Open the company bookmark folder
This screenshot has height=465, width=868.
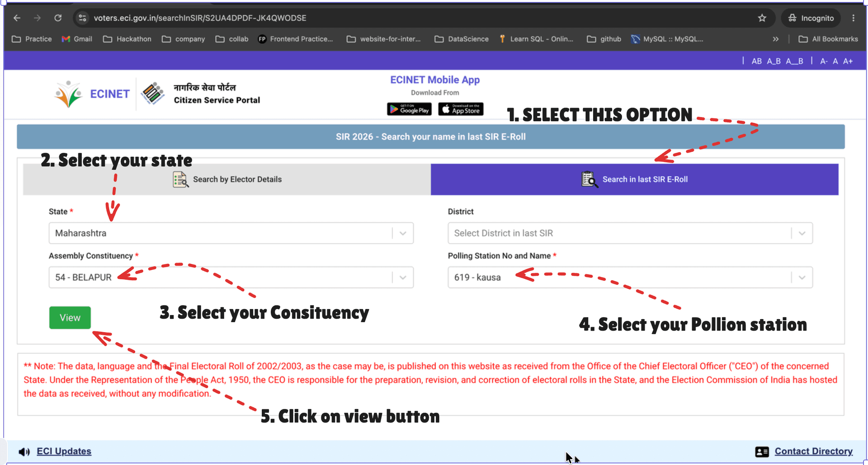pos(183,39)
